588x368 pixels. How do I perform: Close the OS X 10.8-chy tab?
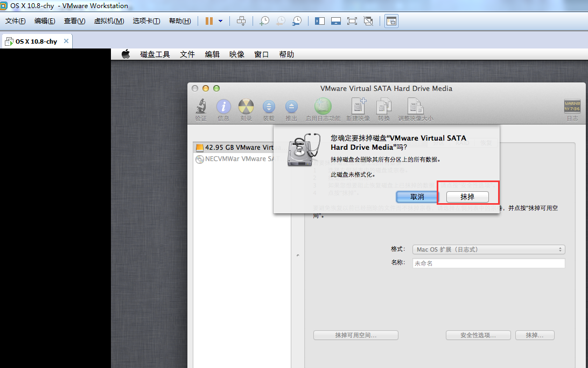(x=66, y=41)
